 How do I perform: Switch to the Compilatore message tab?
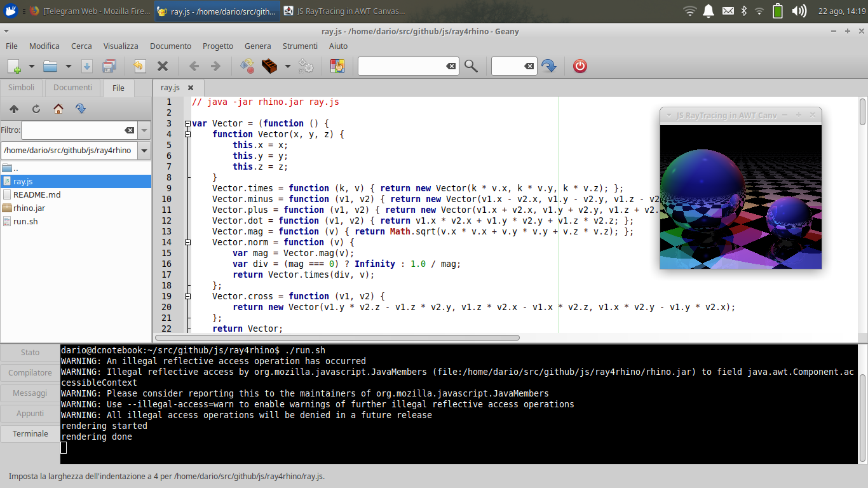[30, 373]
